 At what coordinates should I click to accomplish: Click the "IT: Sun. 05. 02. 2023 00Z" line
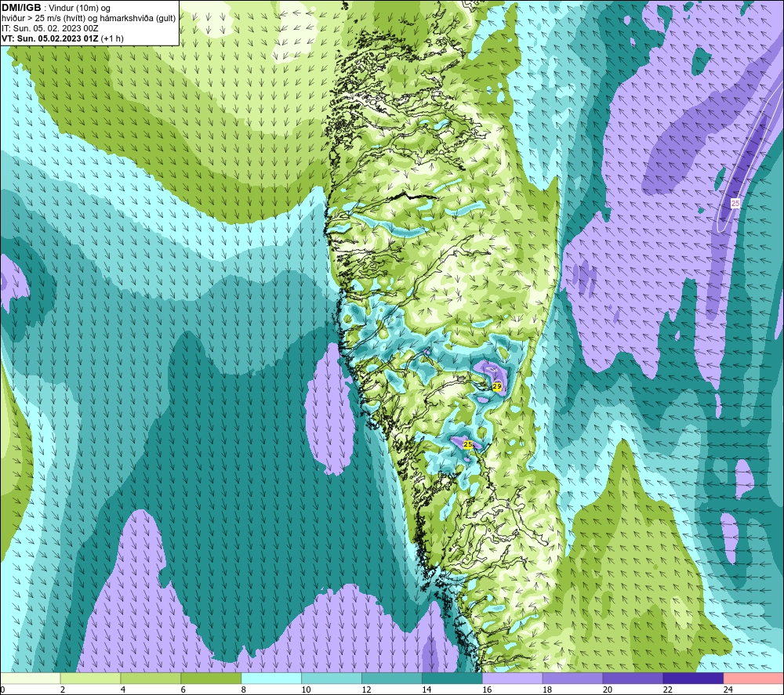[x=50, y=28]
